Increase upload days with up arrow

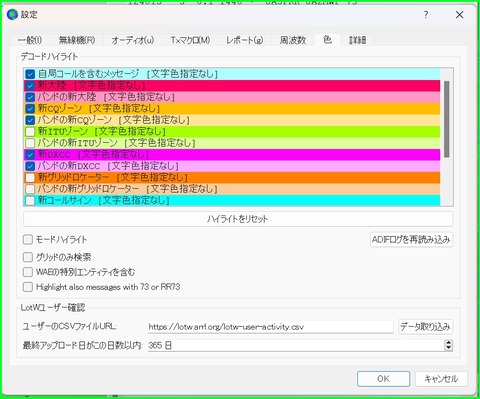coord(449,342)
